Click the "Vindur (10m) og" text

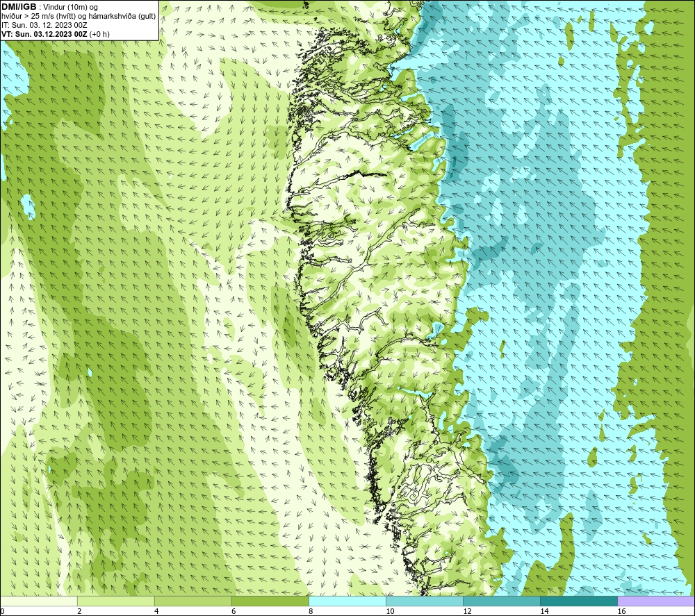[x=70, y=8]
